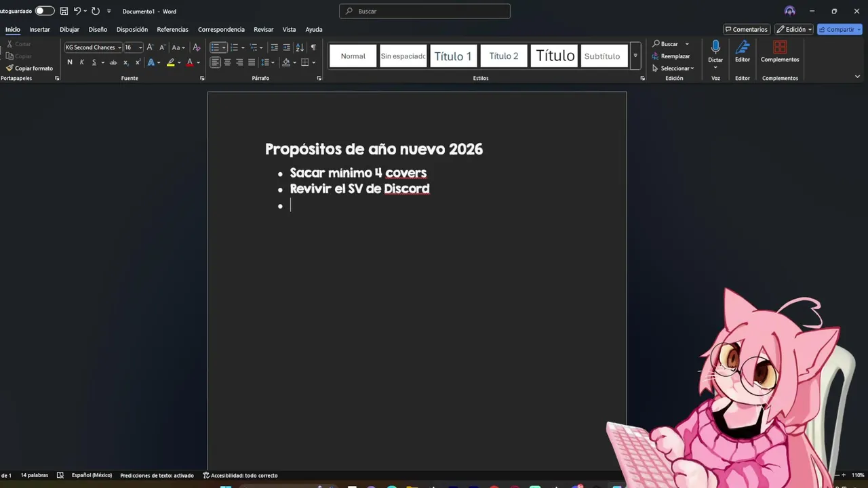Image resolution: width=868 pixels, height=488 pixels.
Task: Click the account profile avatar icon
Action: click(789, 11)
